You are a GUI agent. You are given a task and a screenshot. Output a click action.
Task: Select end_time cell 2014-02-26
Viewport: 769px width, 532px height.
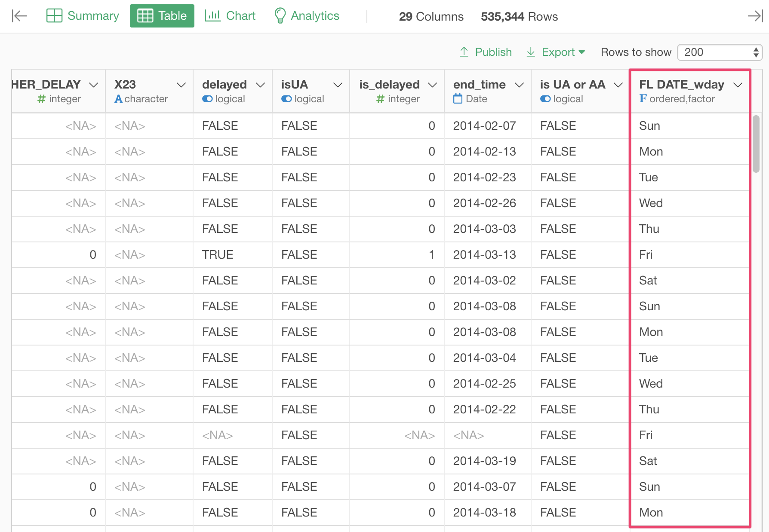(488, 203)
